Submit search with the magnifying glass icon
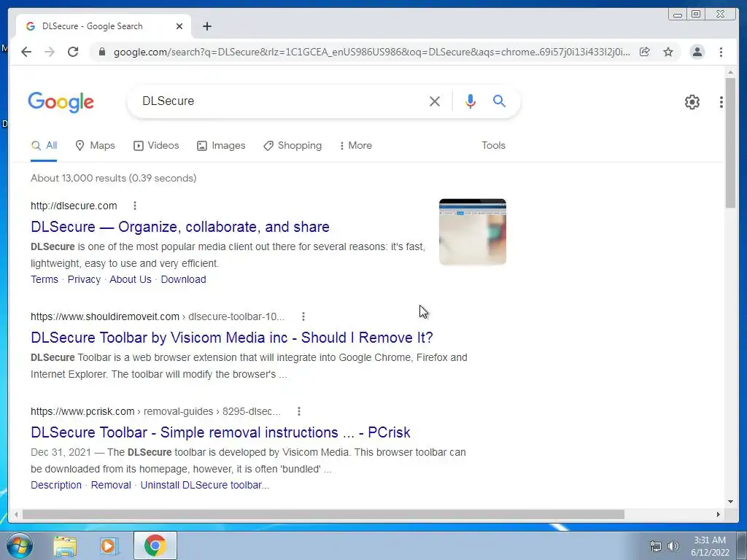 tap(499, 101)
